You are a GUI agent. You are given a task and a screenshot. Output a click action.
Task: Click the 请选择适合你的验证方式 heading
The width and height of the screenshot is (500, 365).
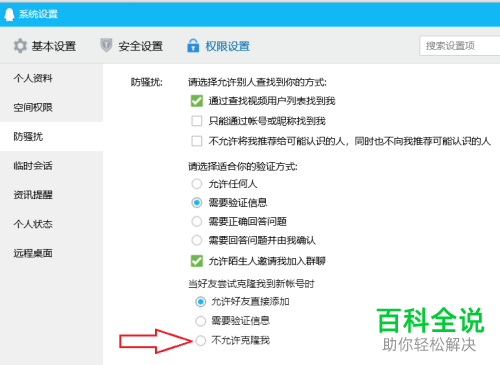pyautogui.click(x=243, y=166)
